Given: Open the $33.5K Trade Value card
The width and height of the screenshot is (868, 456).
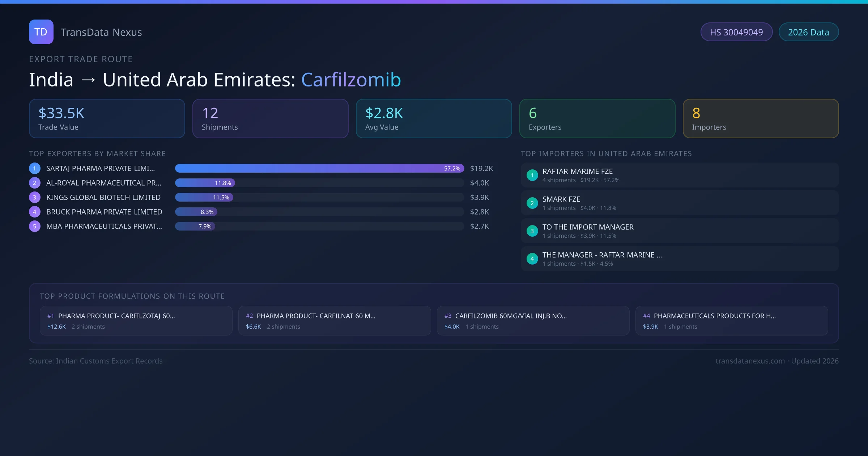Looking at the screenshot, I should coord(107,119).
